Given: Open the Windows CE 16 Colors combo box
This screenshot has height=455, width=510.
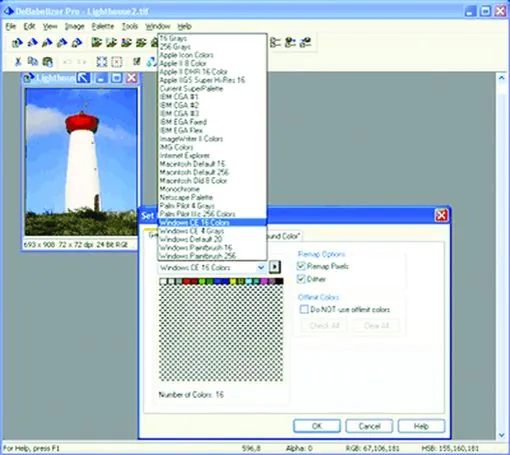Looking at the screenshot, I should [212, 267].
